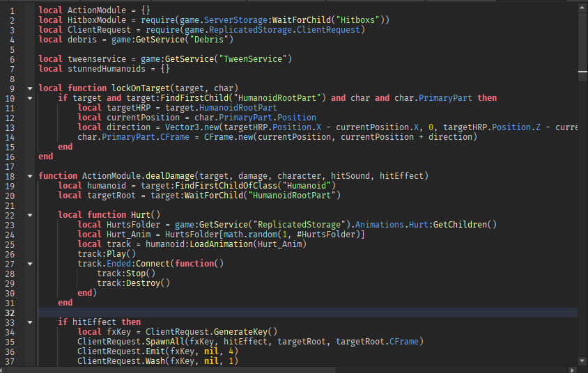The image size is (588, 373).
Task: Click 'hitSound' parameter on line 18
Action: pos(350,175)
